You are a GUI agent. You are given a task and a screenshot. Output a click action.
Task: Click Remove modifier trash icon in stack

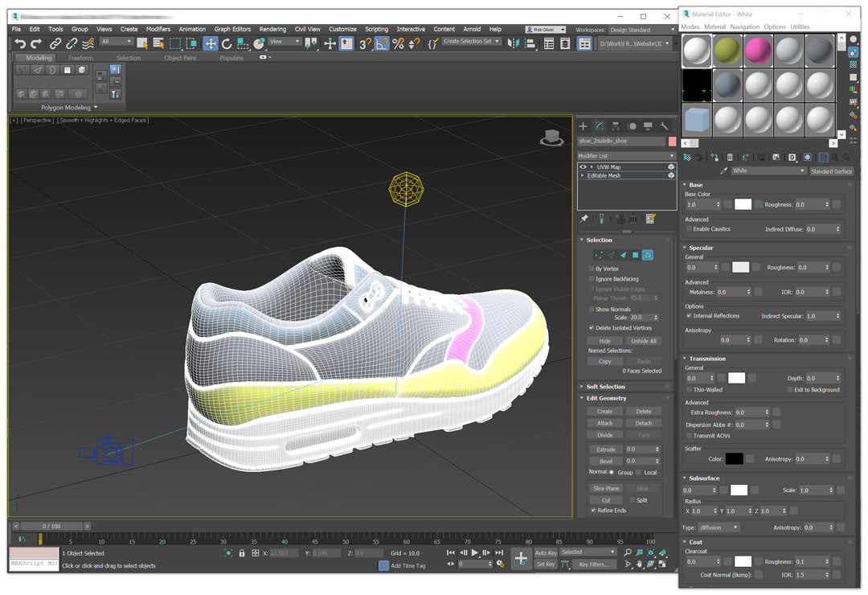click(633, 219)
